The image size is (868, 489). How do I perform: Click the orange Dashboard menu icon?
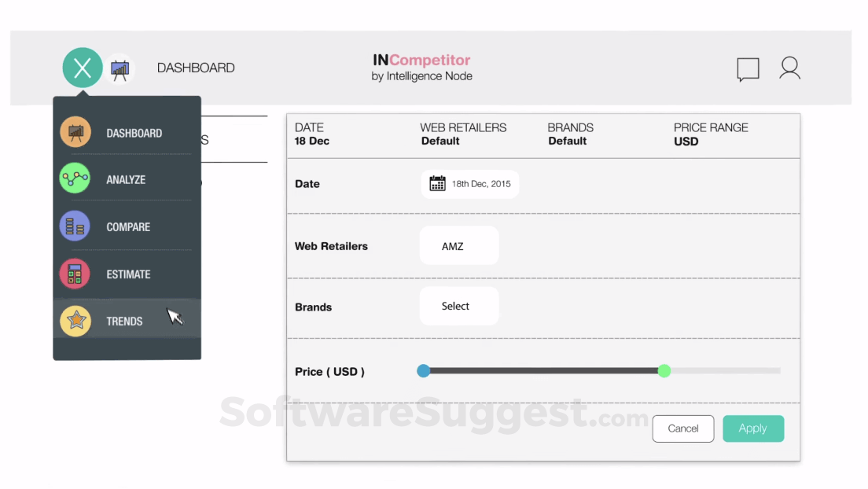click(75, 132)
